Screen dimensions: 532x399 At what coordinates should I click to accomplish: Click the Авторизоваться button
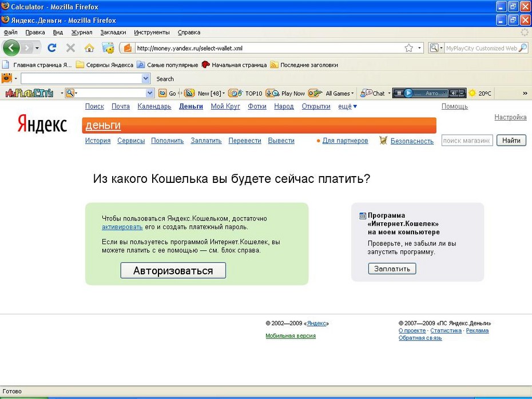coord(173,270)
